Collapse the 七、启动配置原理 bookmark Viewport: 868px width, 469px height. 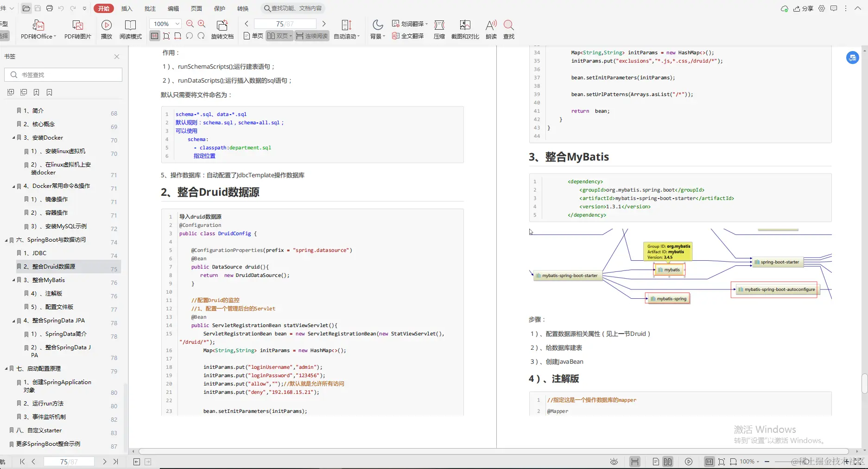point(6,369)
